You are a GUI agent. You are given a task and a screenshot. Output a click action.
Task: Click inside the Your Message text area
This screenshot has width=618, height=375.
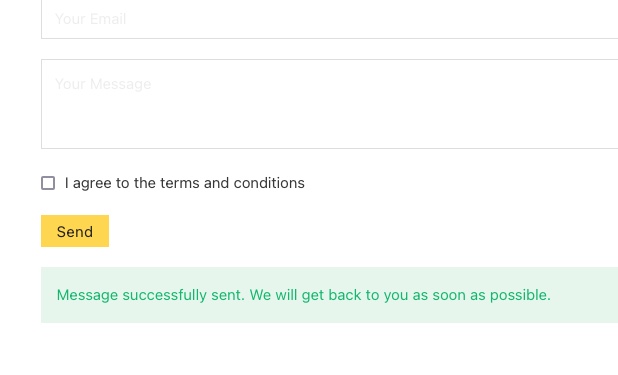329,104
